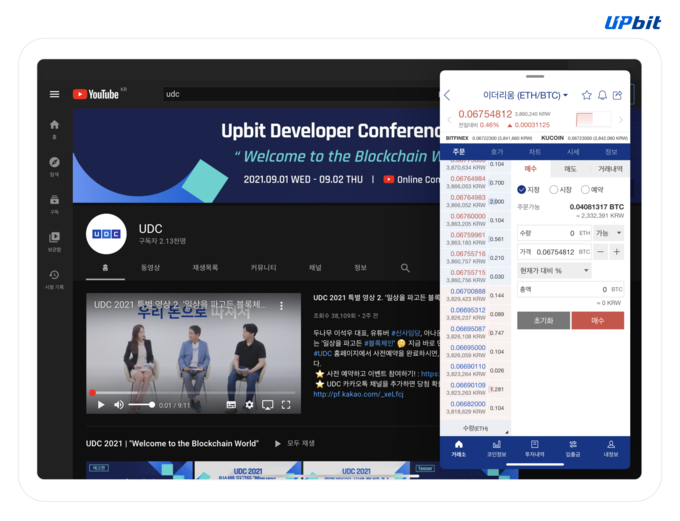Add ETH/BTC to favorites with star
The image size is (680, 521).
586,95
